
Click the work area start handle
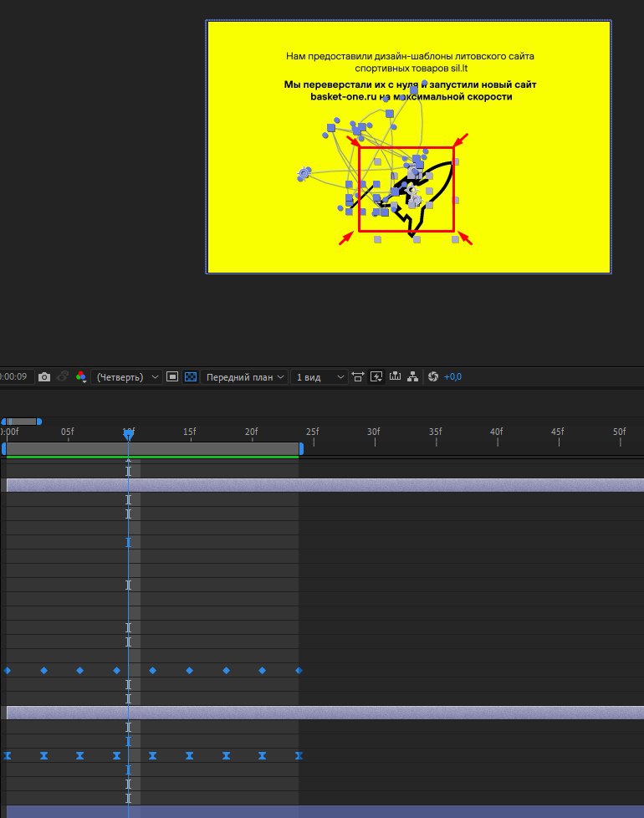[x=3, y=448]
